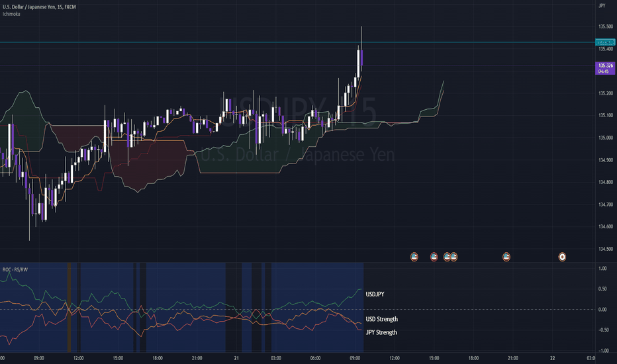Click the 134.500 price axis value
617x364 pixels.
click(606, 249)
